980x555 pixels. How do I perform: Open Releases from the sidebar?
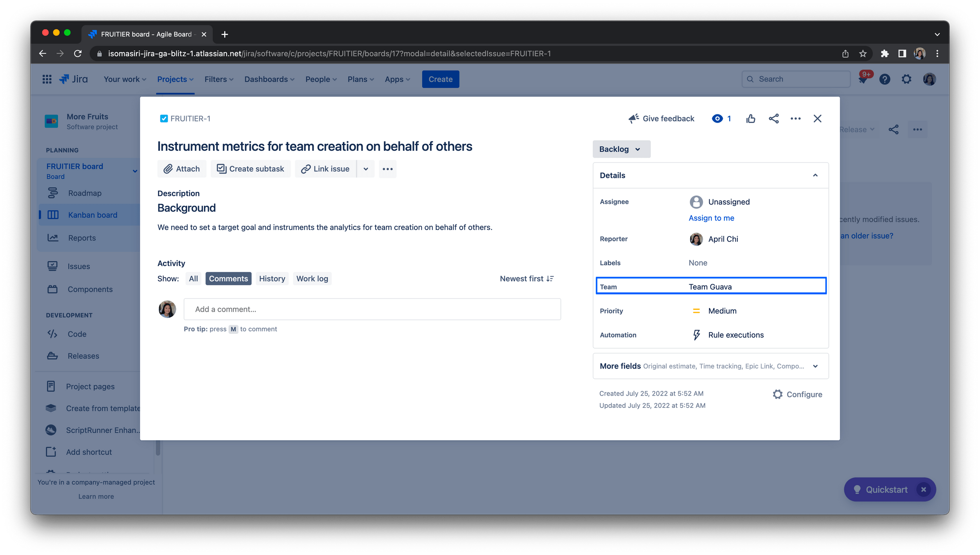(x=83, y=356)
